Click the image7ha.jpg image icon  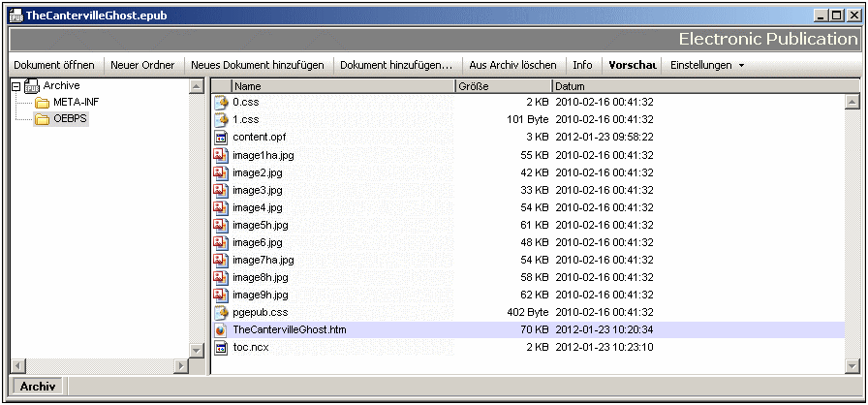pyautogui.click(x=222, y=260)
